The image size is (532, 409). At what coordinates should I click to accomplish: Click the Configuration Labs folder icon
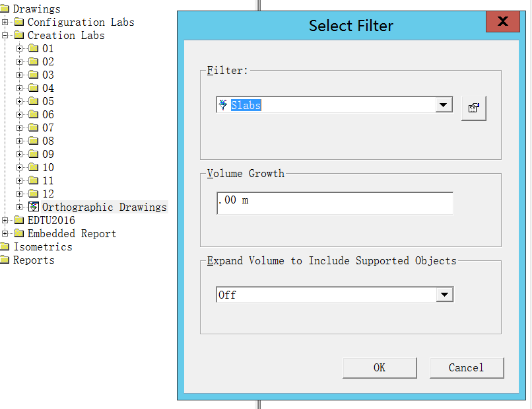(19, 22)
